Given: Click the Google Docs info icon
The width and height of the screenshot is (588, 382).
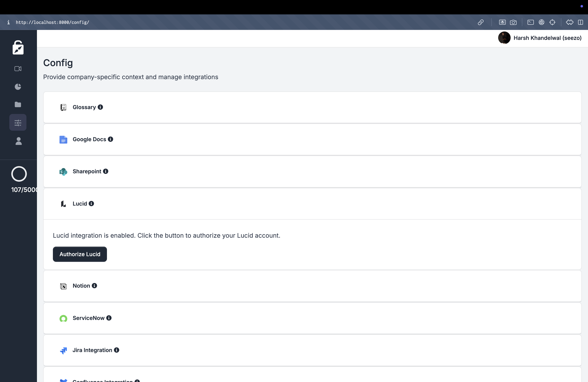Looking at the screenshot, I should [x=111, y=139].
